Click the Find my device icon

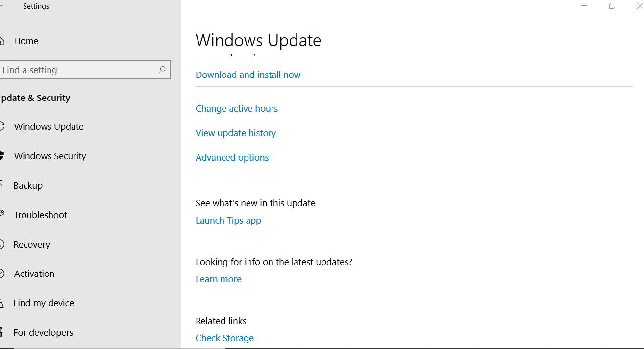click(x=2, y=302)
